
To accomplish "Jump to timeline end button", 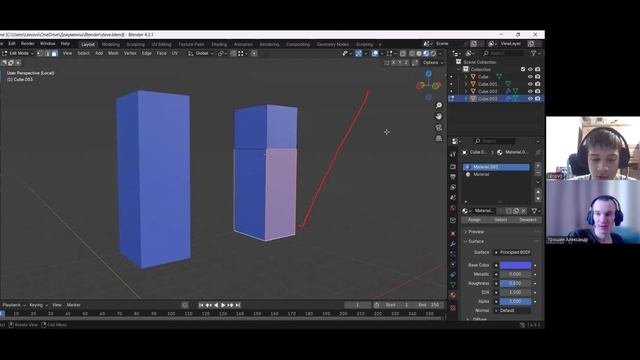I will (238, 305).
